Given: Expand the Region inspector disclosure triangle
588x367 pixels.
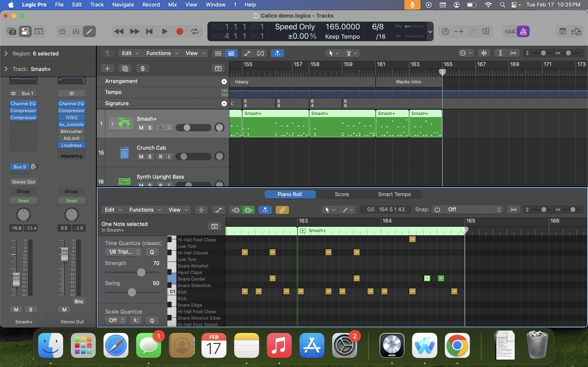Looking at the screenshot, I should 6,53.
